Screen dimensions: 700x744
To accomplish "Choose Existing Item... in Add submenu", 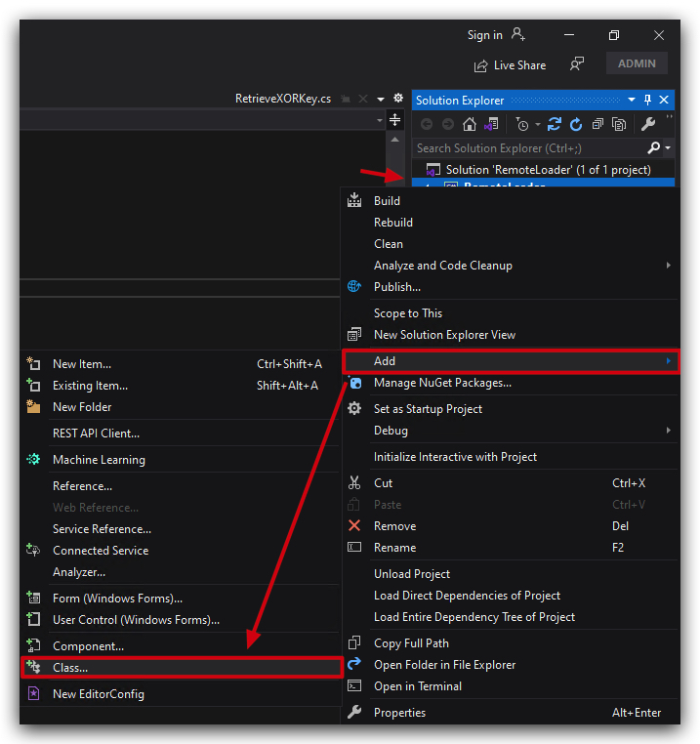I will [x=181, y=386].
